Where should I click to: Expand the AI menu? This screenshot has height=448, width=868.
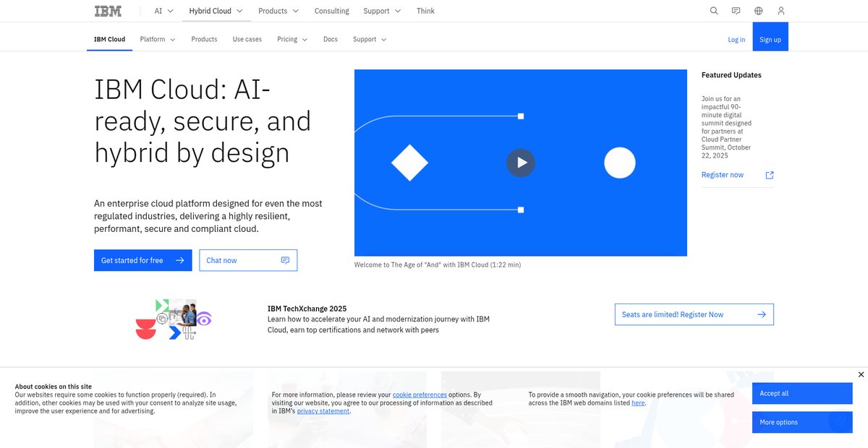[163, 11]
